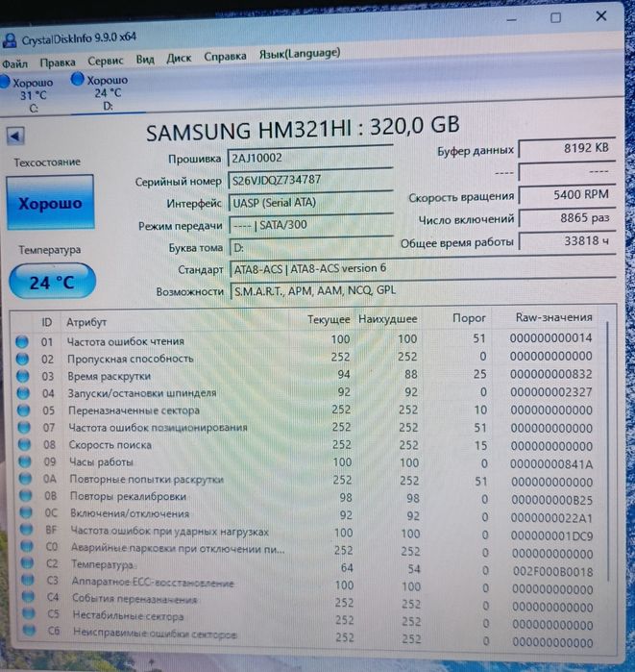Click status dot for attribute C6 row
635x672 pixels.
pyautogui.click(x=29, y=630)
